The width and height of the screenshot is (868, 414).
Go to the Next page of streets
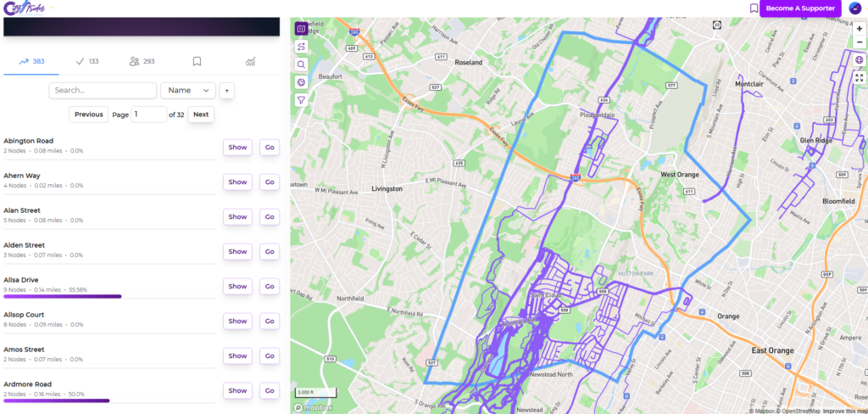(201, 115)
